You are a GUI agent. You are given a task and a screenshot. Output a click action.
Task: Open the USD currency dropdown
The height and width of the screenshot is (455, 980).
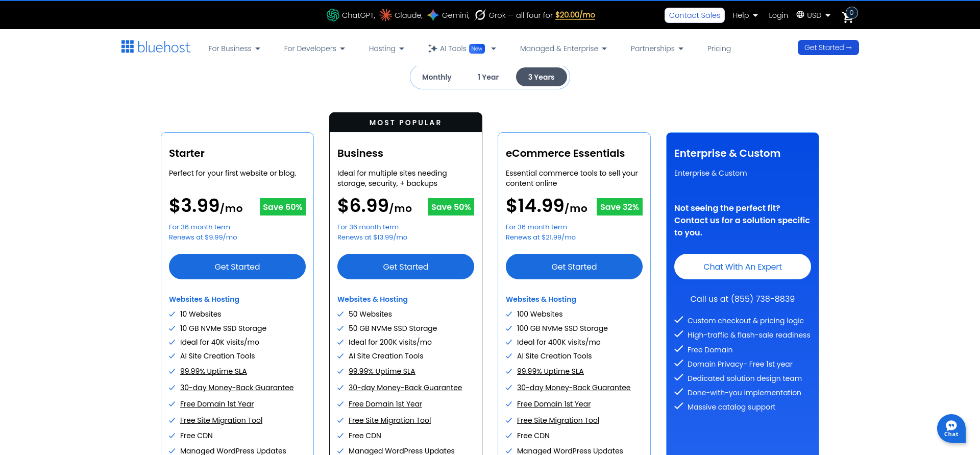[819, 15]
